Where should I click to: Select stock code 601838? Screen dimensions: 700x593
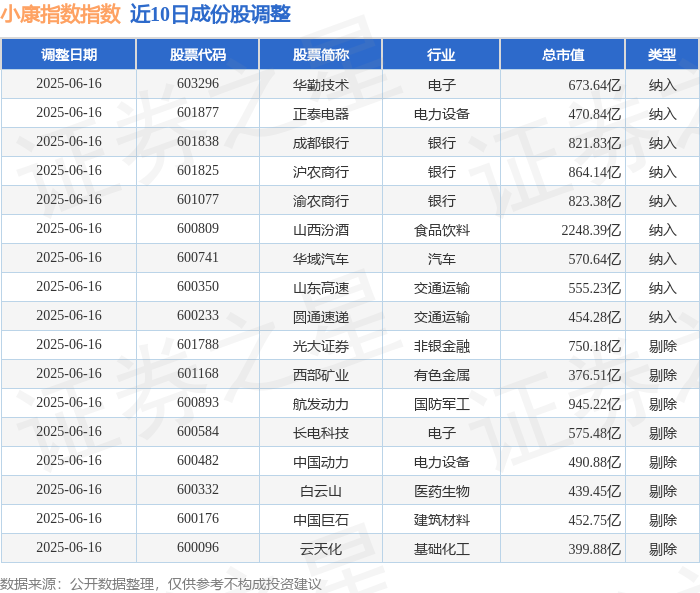[198, 142]
